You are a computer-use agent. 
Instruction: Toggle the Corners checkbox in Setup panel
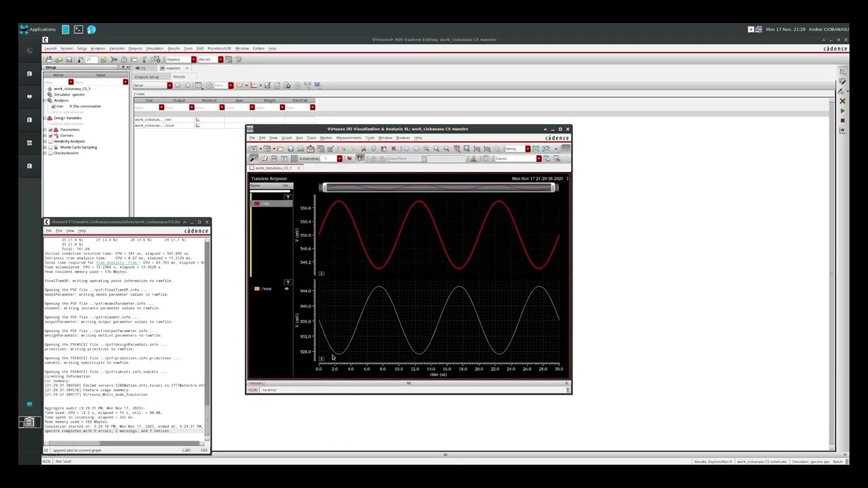[x=50, y=136]
